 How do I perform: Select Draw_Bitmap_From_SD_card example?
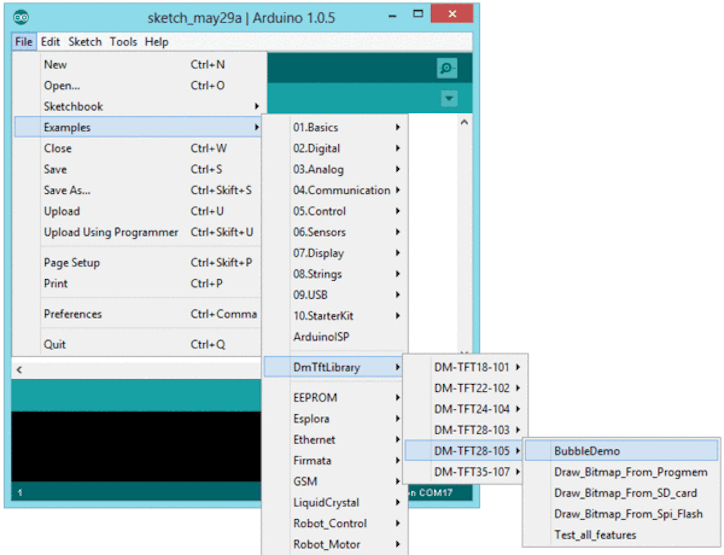(625, 493)
